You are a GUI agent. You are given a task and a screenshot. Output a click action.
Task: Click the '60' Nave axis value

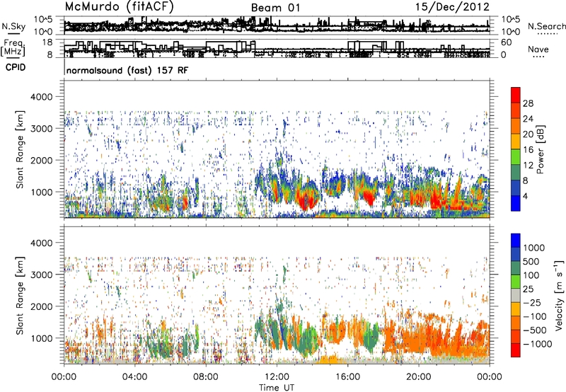[x=506, y=42]
